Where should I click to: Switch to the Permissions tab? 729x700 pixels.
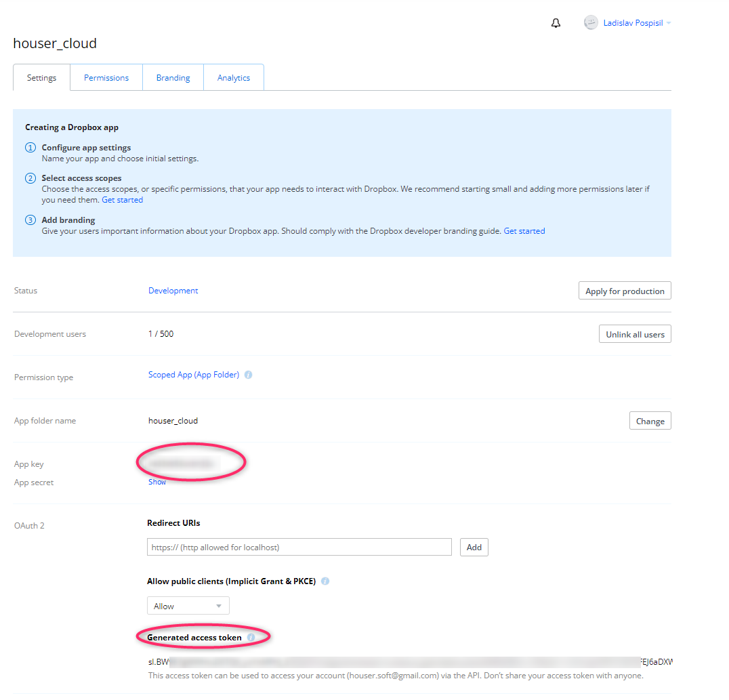coord(106,78)
